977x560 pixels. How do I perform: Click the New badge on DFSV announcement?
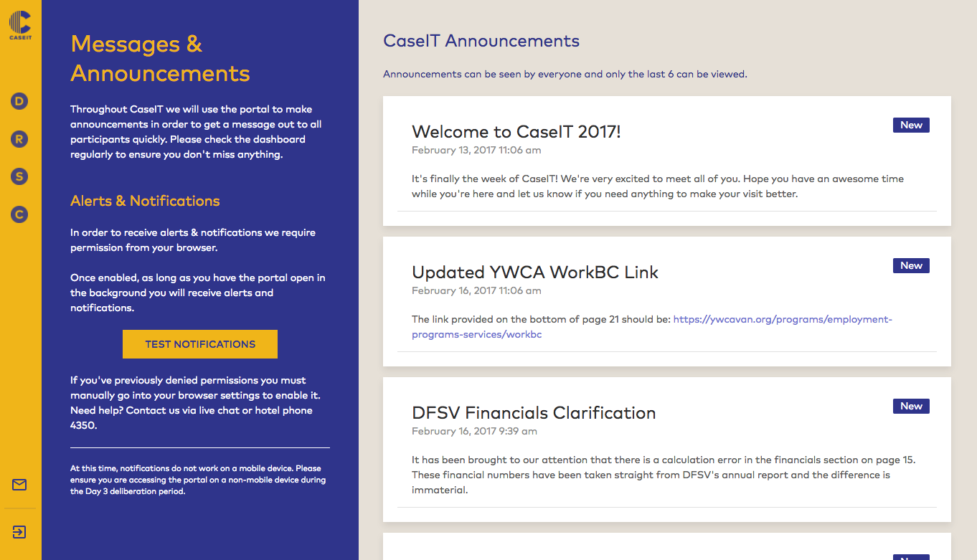(910, 406)
